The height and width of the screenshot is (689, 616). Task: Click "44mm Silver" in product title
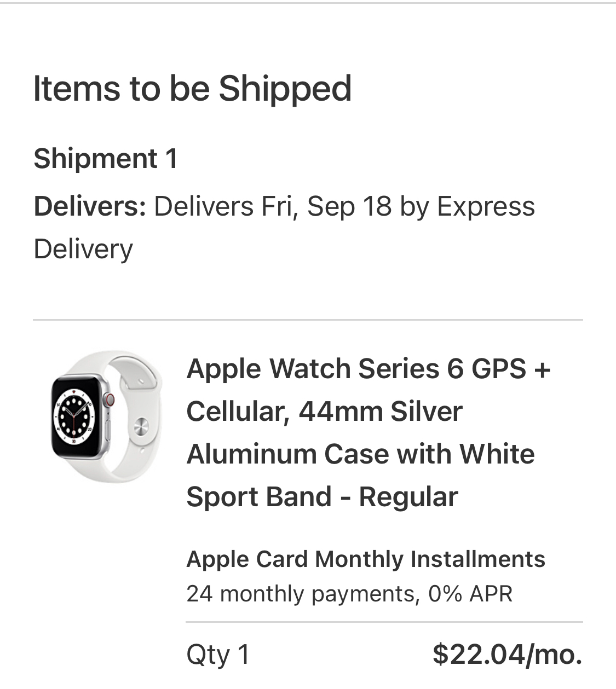click(x=381, y=411)
